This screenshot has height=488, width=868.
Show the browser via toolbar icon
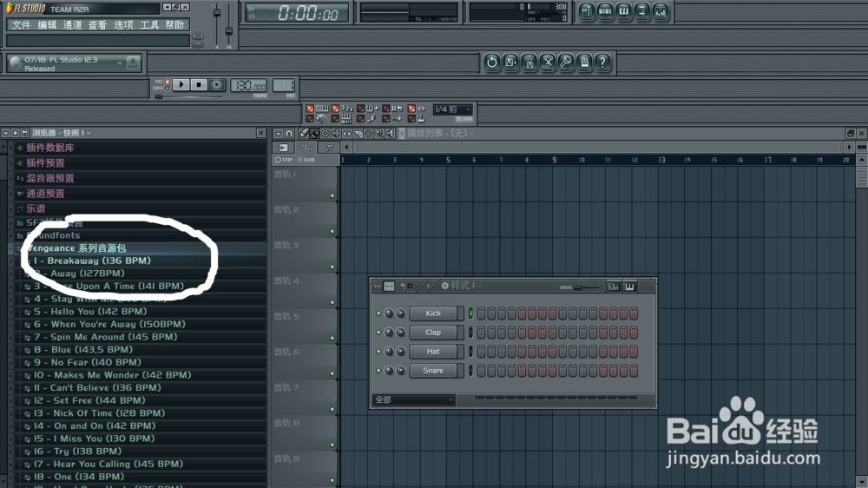pos(641,11)
